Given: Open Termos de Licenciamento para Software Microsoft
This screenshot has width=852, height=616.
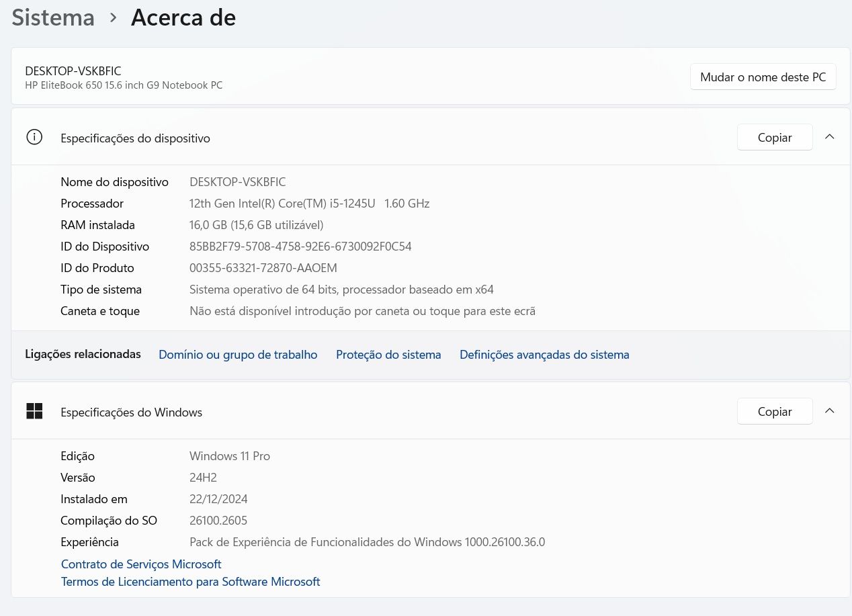Looking at the screenshot, I should pos(190,582).
